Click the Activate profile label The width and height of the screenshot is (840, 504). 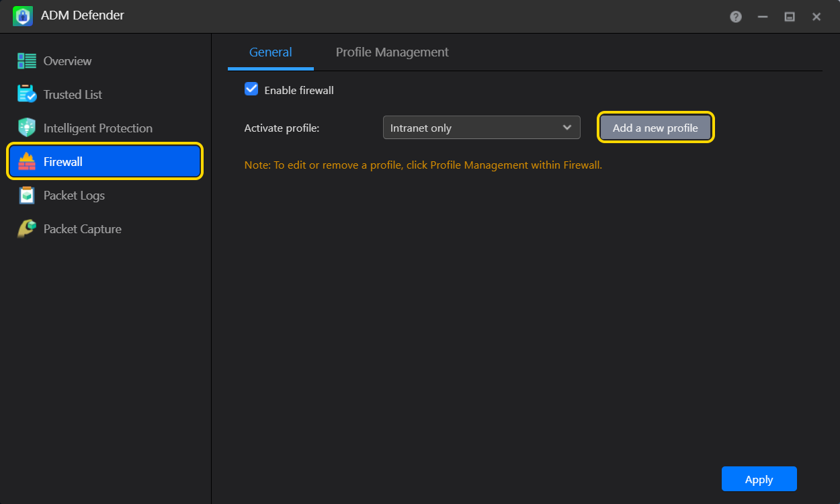pyautogui.click(x=282, y=128)
